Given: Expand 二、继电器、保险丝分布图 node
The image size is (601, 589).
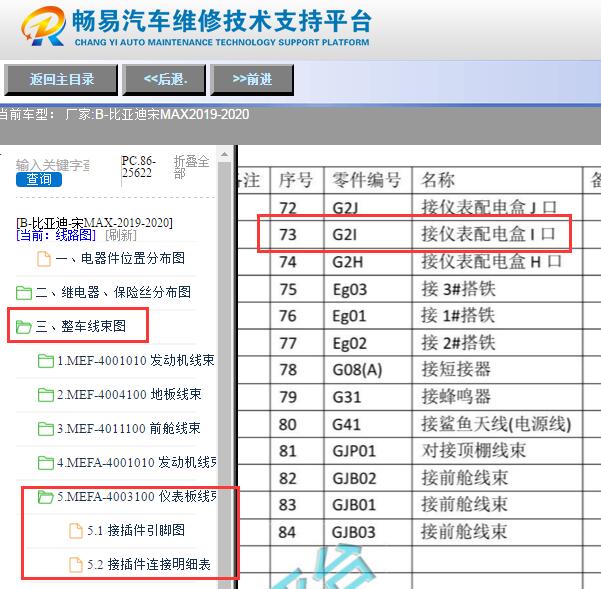Looking at the screenshot, I should [x=113, y=292].
